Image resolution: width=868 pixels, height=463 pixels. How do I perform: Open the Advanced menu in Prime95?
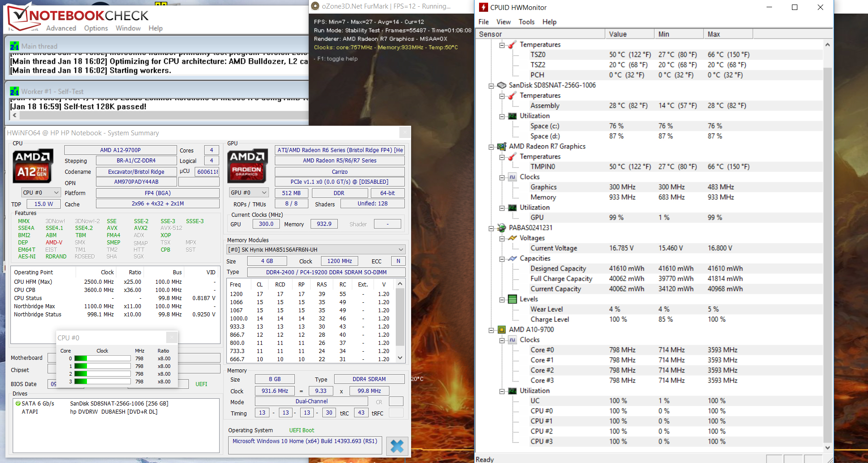pyautogui.click(x=61, y=28)
